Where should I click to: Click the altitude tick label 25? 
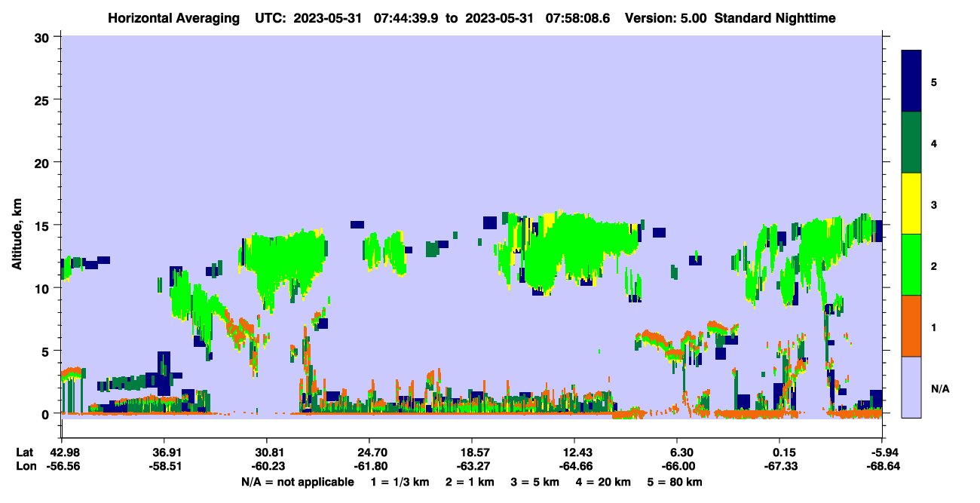pos(44,100)
